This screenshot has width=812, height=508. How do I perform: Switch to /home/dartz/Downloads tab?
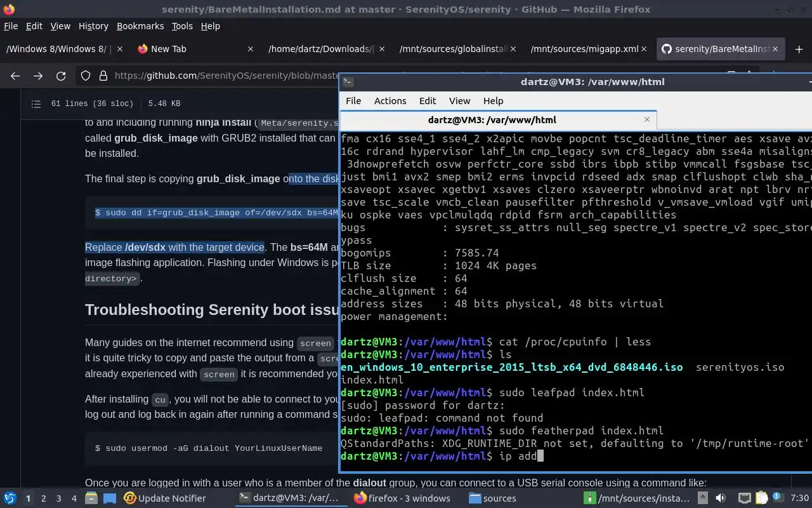coord(326,49)
